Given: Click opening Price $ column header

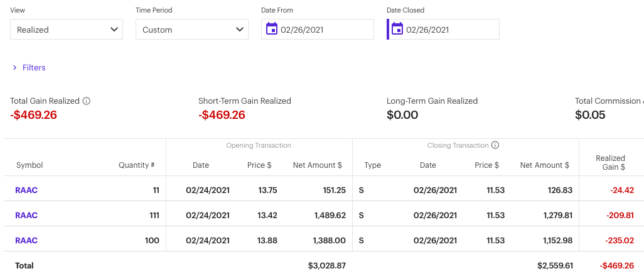Looking at the screenshot, I should point(259,165).
